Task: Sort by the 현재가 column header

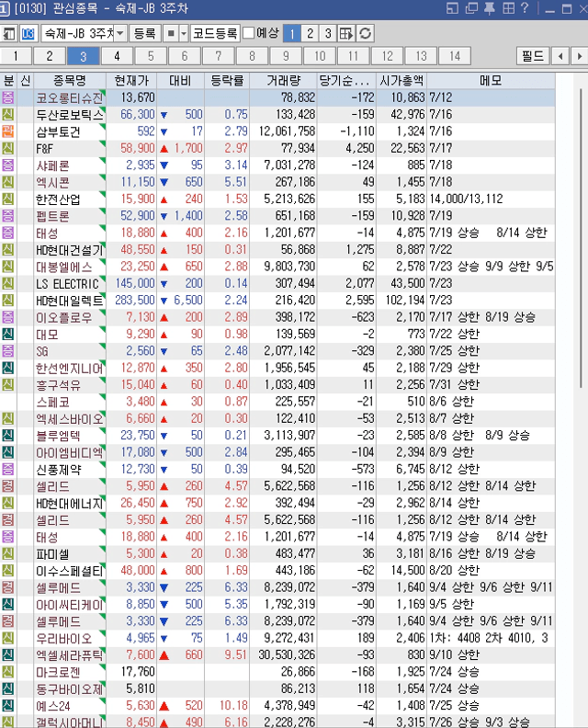Action: coord(131,80)
